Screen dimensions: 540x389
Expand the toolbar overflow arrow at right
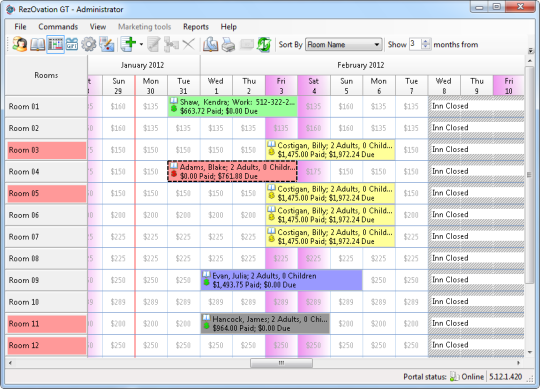(x=531, y=51)
